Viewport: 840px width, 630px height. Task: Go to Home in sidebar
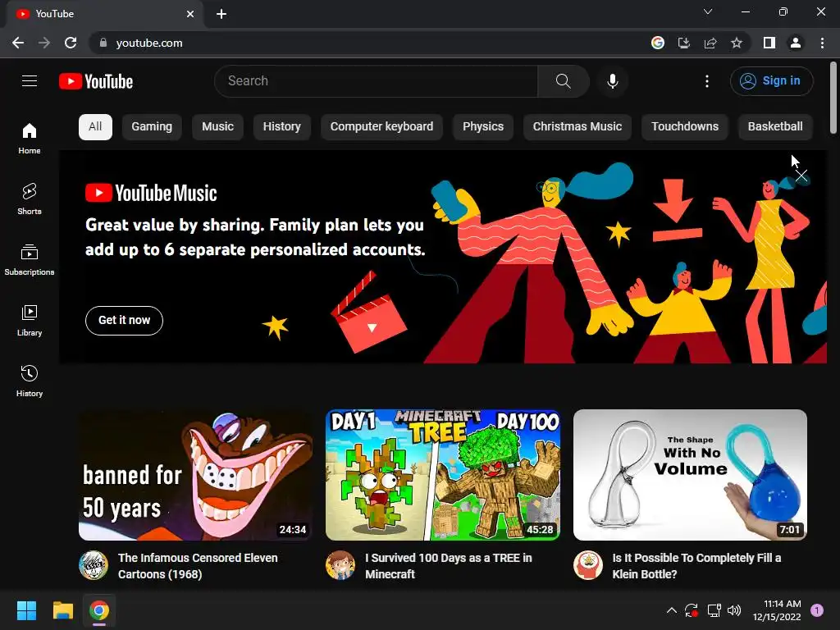(x=30, y=138)
